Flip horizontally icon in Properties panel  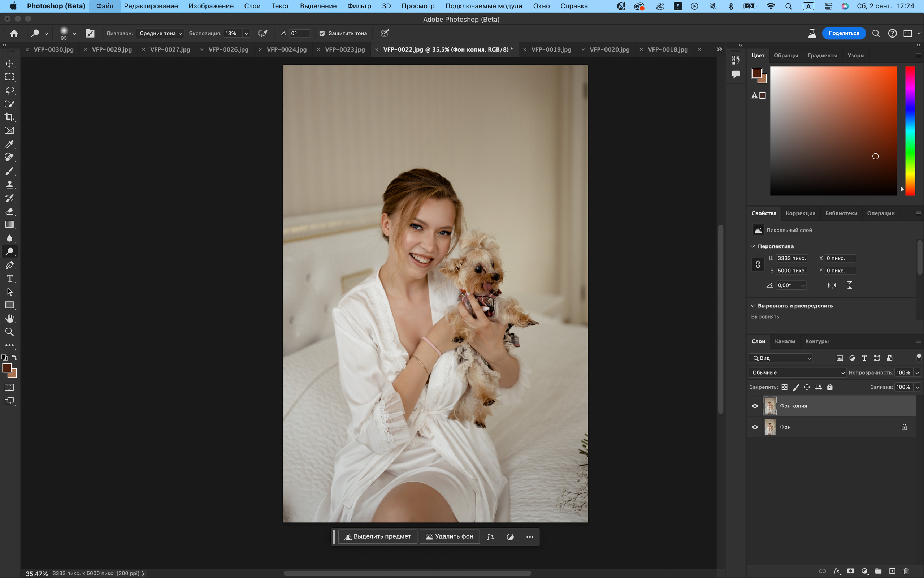tap(832, 285)
